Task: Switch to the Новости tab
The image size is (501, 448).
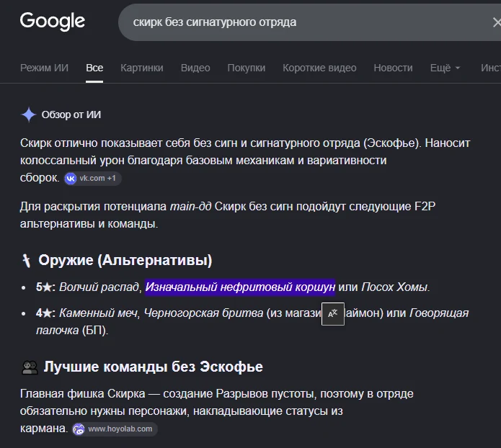Action: pyautogui.click(x=393, y=68)
